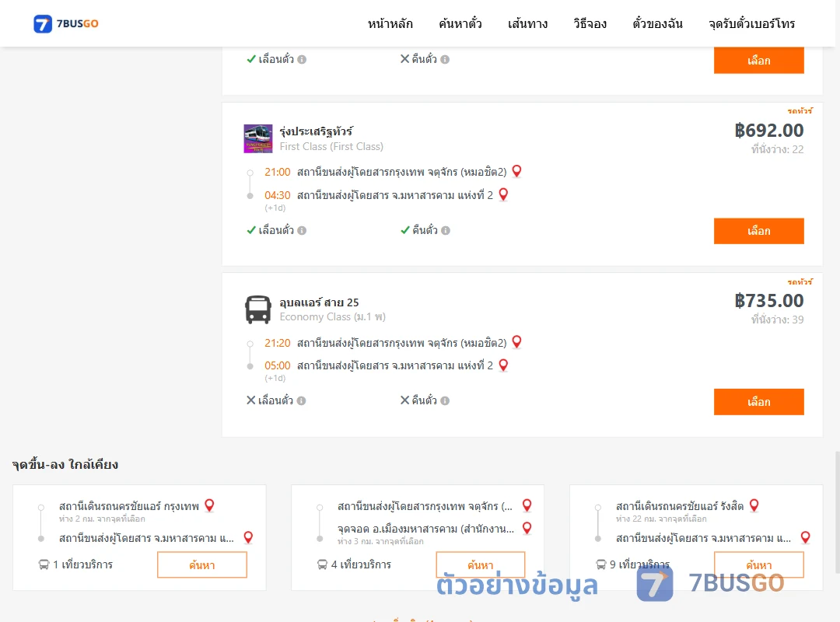Open the วิธีจอง menu item

click(x=590, y=23)
